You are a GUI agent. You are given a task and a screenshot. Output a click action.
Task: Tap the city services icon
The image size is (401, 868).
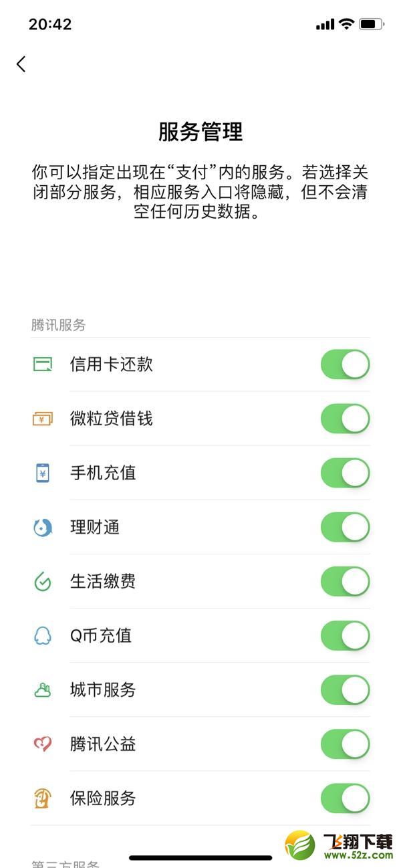click(43, 690)
